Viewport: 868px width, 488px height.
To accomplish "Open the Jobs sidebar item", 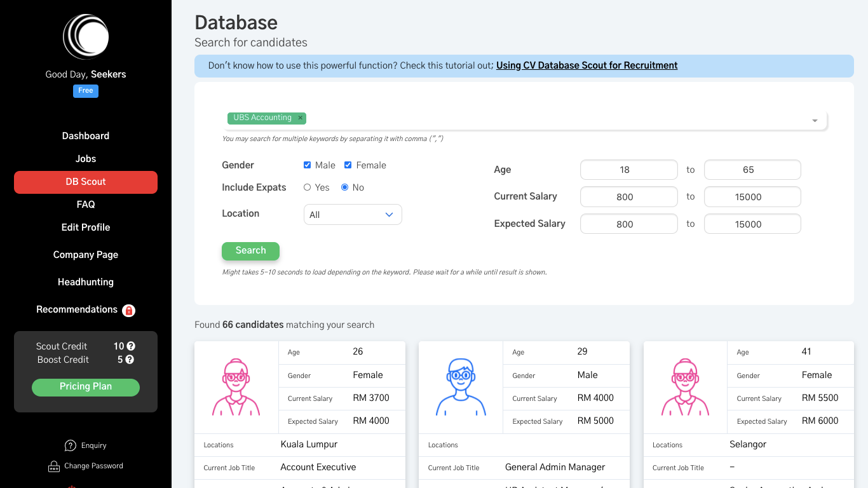I will coord(86,159).
